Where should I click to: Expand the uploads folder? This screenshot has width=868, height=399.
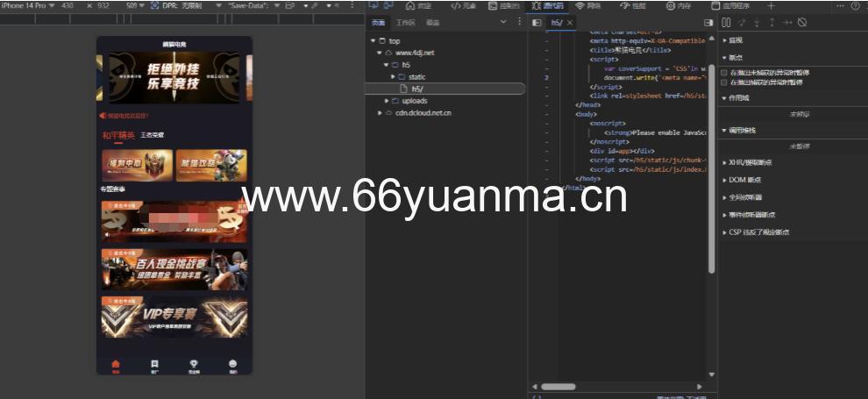coord(387,101)
